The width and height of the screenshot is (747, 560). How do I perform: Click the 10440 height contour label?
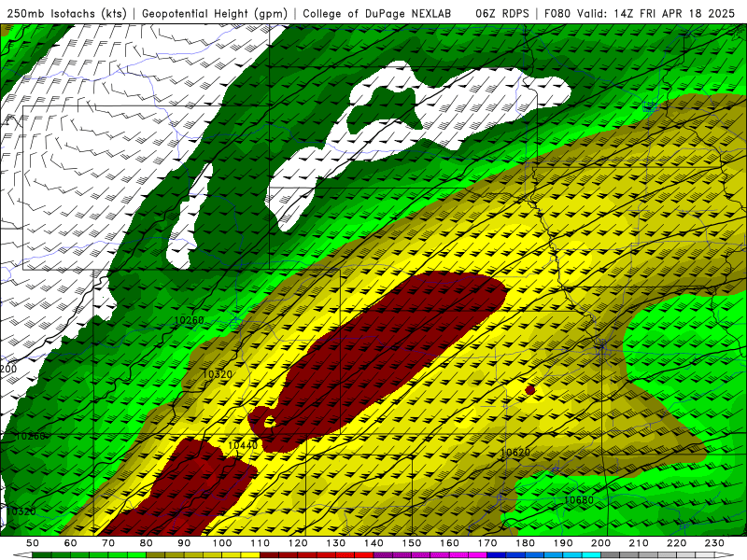point(243,446)
